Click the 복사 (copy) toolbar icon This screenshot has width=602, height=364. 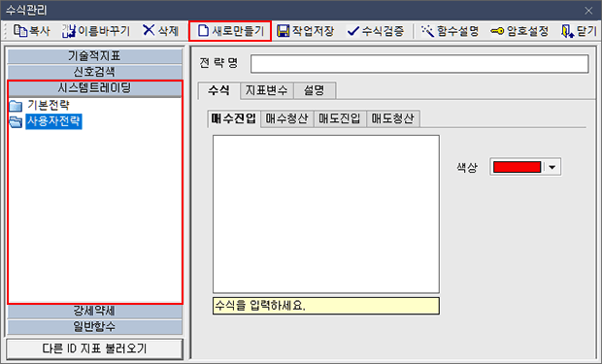click(20, 31)
